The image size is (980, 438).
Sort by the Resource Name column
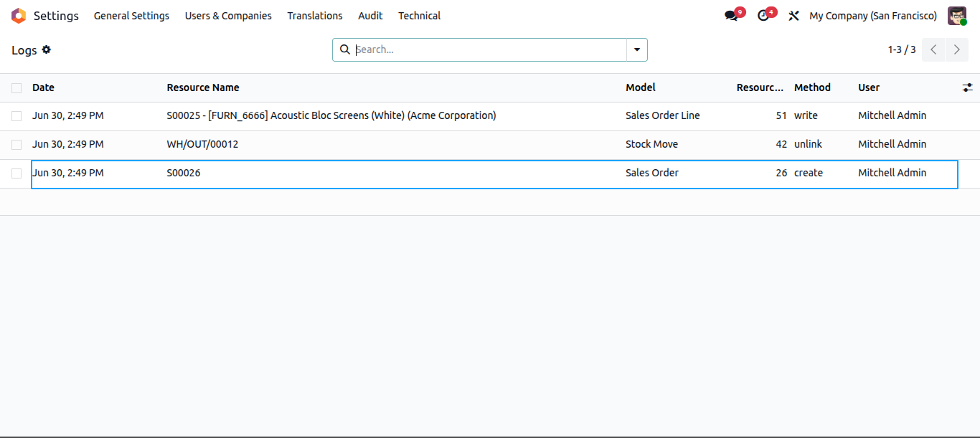(203, 87)
